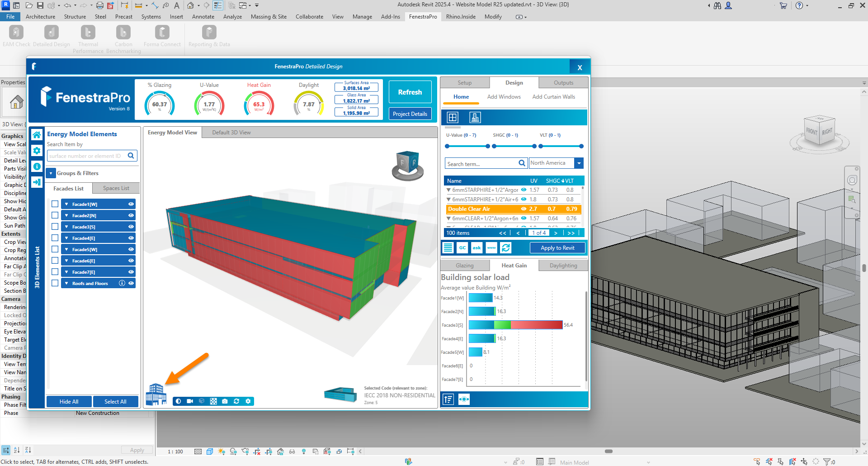Tick the Facade2[N] checkbox
Screen dimensions: 868x466
pyautogui.click(x=55, y=215)
